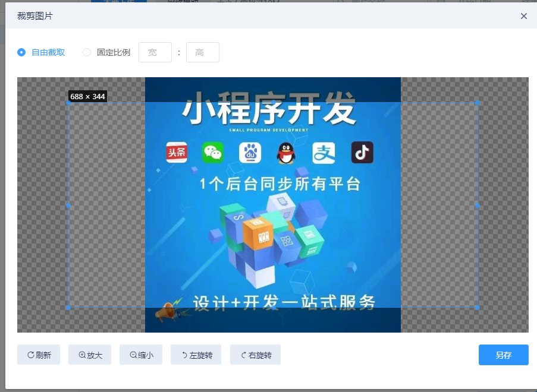537x392 pixels.
Task: Click the 刷新 refresh button
Action: [x=39, y=355]
